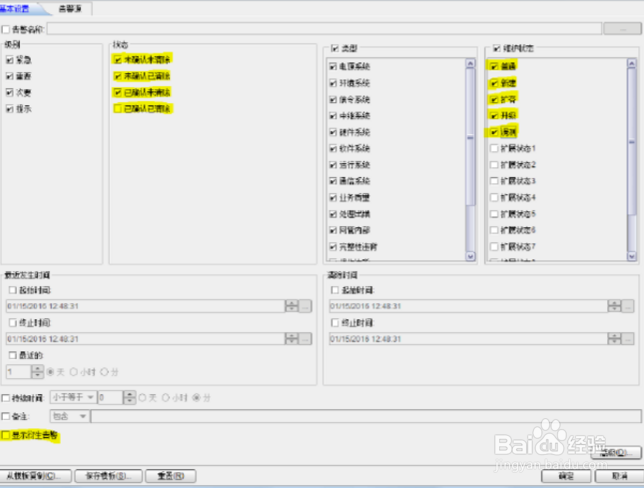Click spinner of the recent-period value
The image size is (644, 488).
(37, 372)
